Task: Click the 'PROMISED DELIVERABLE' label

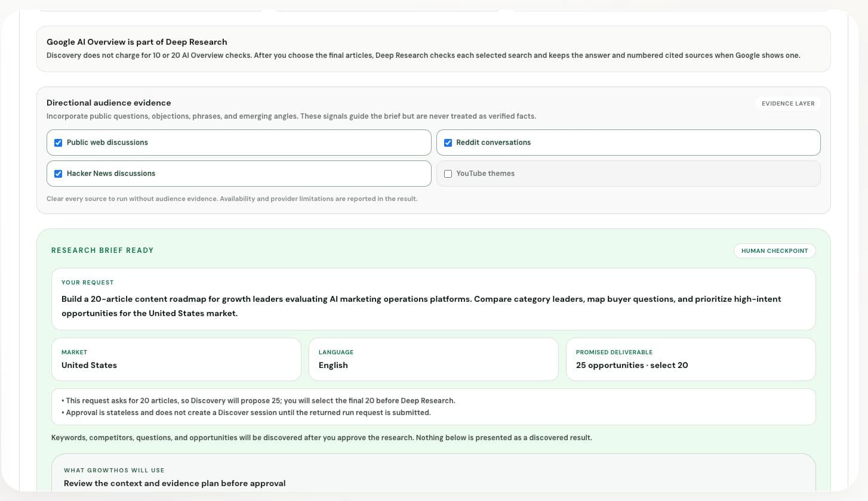Action: (x=614, y=352)
